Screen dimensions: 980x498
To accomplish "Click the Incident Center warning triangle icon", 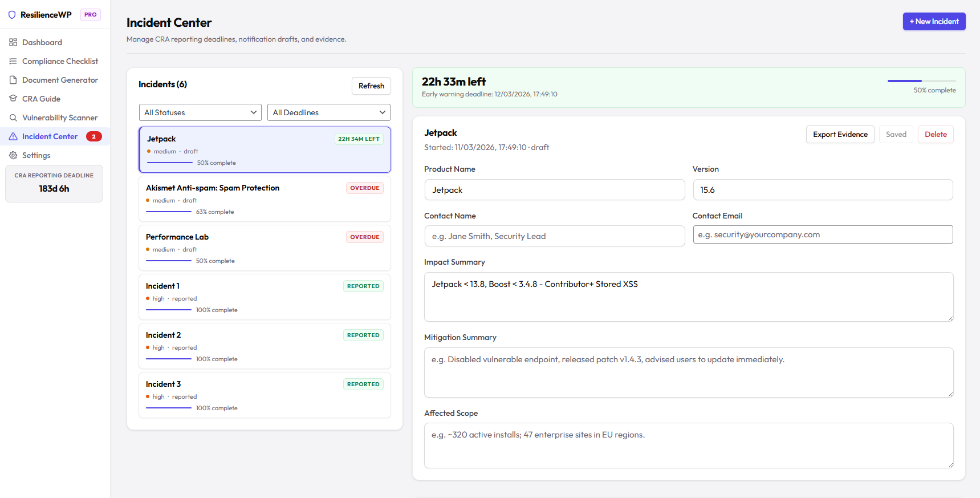I will tap(13, 136).
